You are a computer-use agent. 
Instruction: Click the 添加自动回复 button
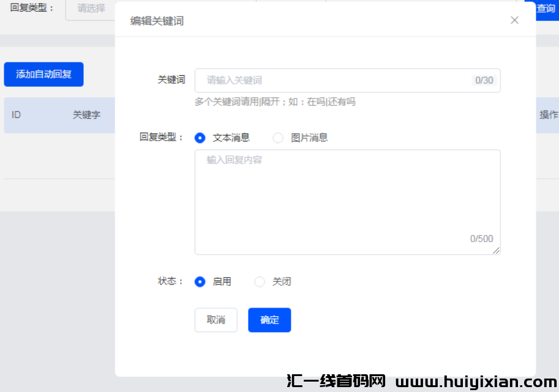pos(43,74)
